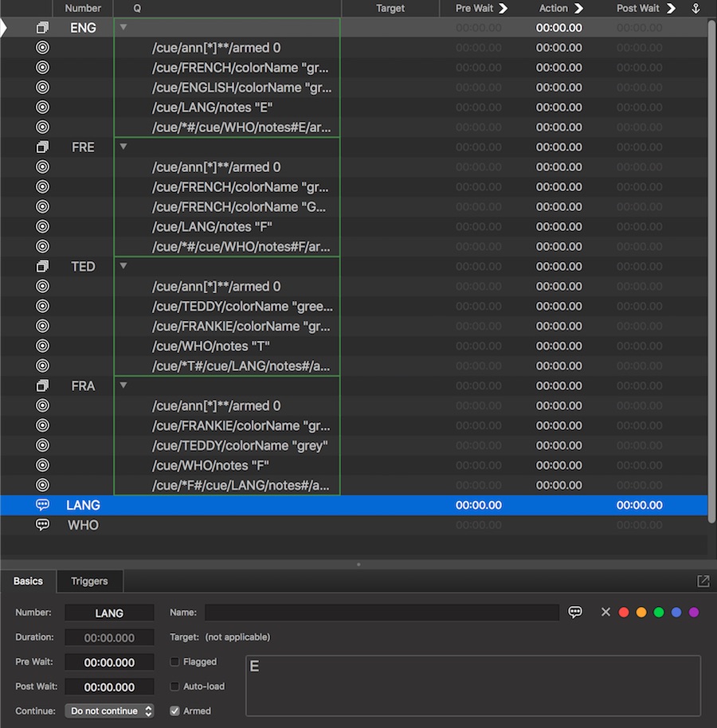Viewport: 717px width, 728px height.
Task: Click the network cue icon for /cue/WHO/notes "T"
Action: [43, 346]
